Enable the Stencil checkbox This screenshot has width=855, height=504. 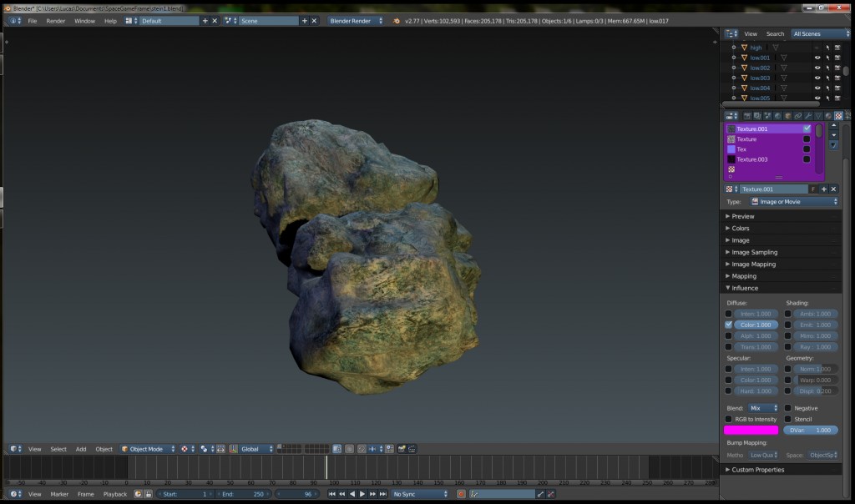coord(788,420)
